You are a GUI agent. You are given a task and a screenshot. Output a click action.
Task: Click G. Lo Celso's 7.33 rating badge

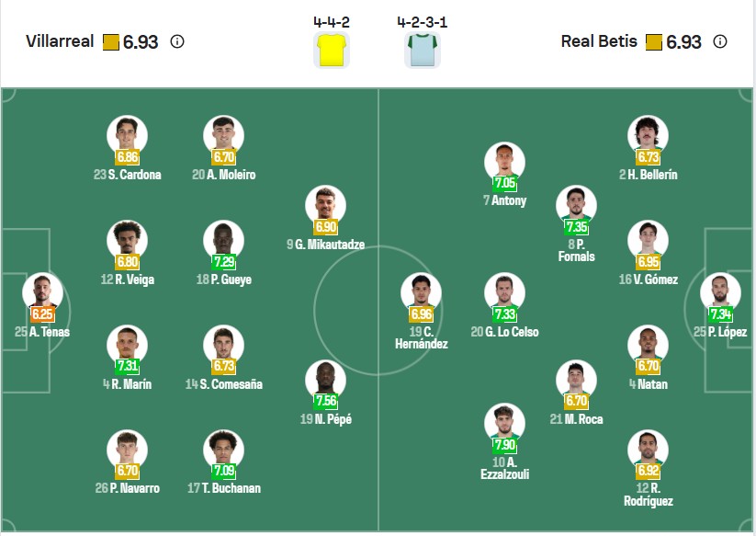504,314
